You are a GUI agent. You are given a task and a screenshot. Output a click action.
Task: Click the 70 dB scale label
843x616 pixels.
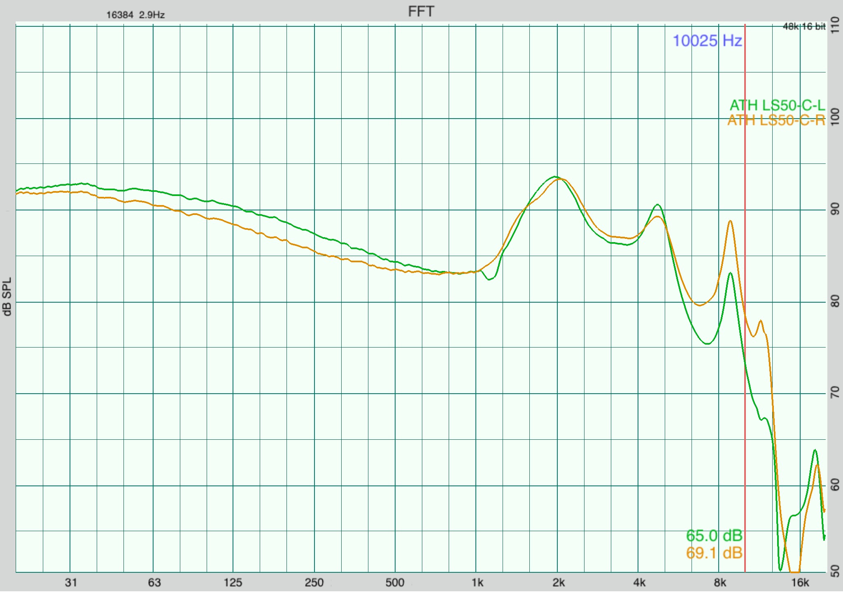835,393
